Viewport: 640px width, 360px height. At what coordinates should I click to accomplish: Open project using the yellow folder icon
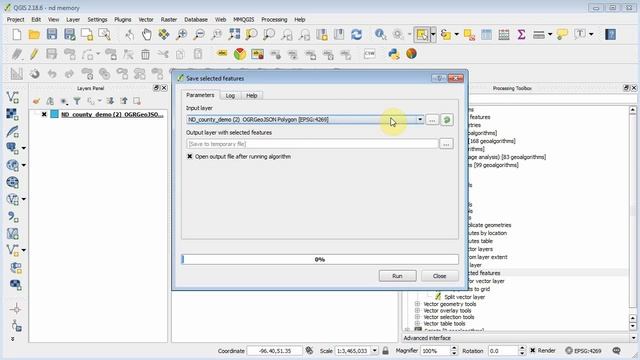coord(34,35)
